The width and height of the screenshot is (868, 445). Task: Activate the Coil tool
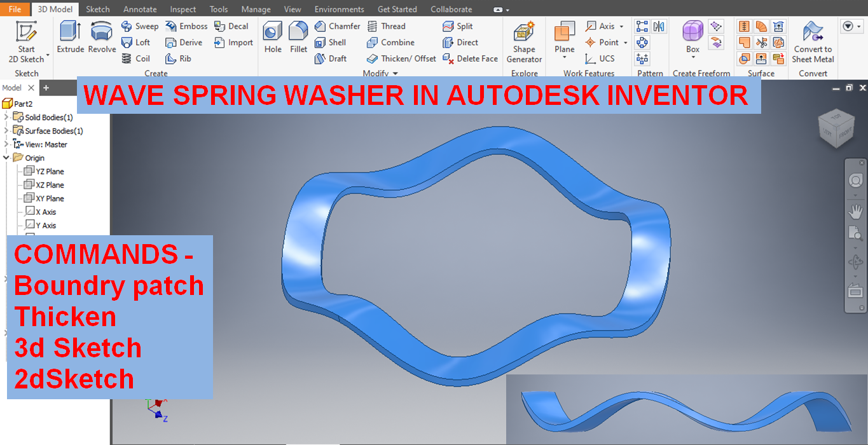point(135,58)
